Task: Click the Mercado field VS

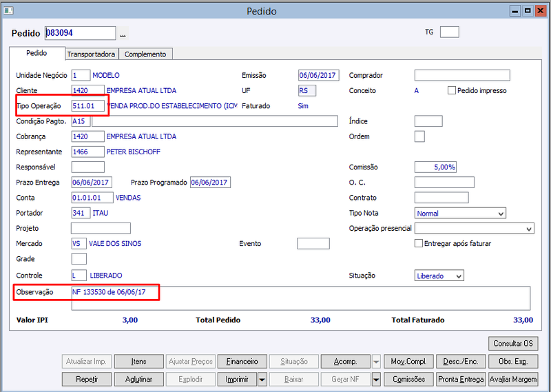Action: pos(79,244)
